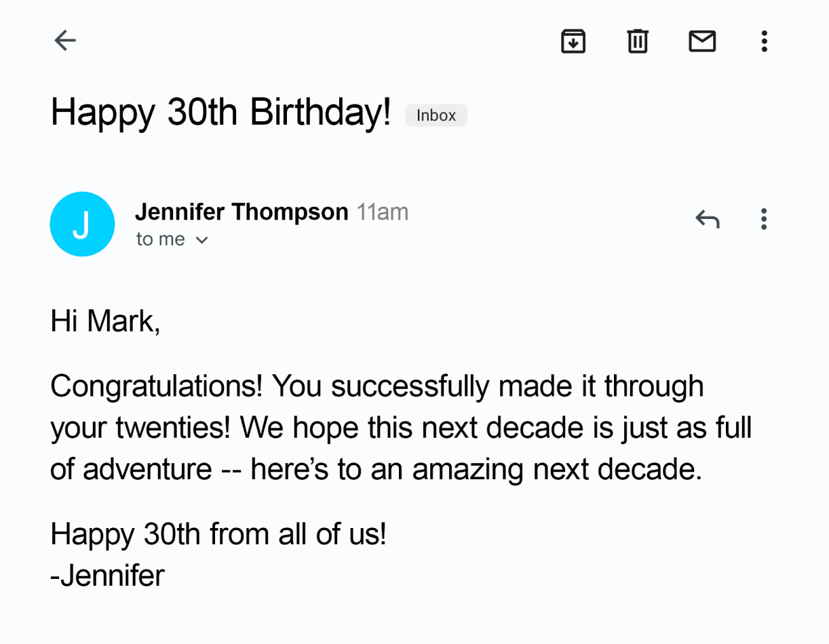This screenshot has width=829, height=644.
Task: Click the 11am timestamp
Action: coord(383,212)
